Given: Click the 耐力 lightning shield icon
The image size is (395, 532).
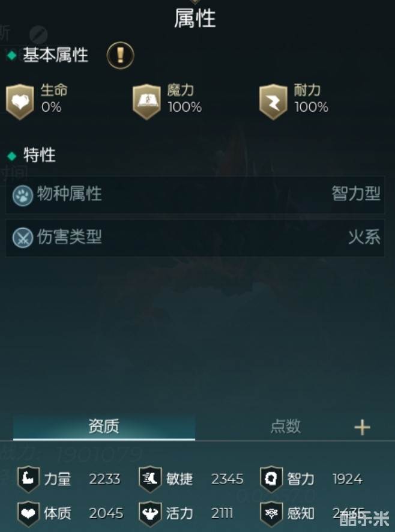Looking at the screenshot, I should (x=273, y=102).
